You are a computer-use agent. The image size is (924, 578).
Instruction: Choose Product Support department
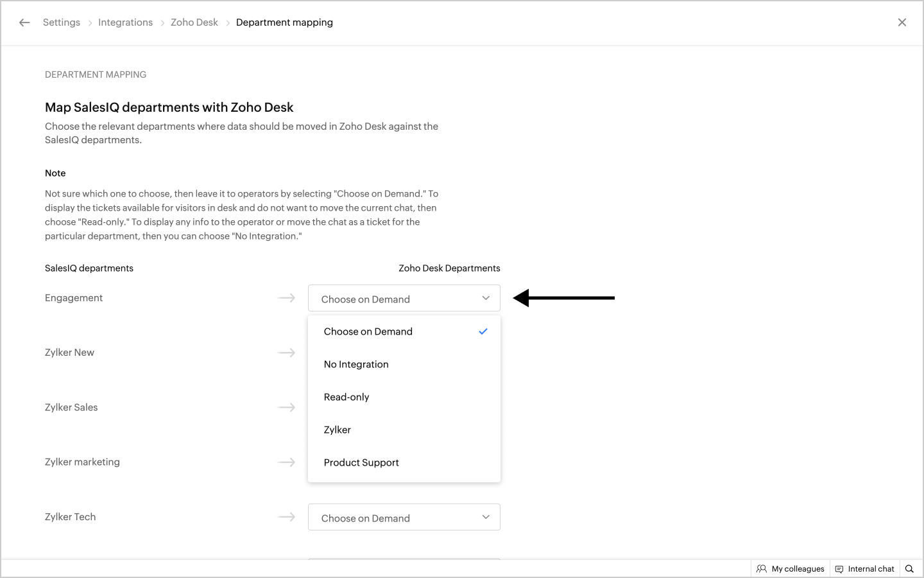coord(361,462)
